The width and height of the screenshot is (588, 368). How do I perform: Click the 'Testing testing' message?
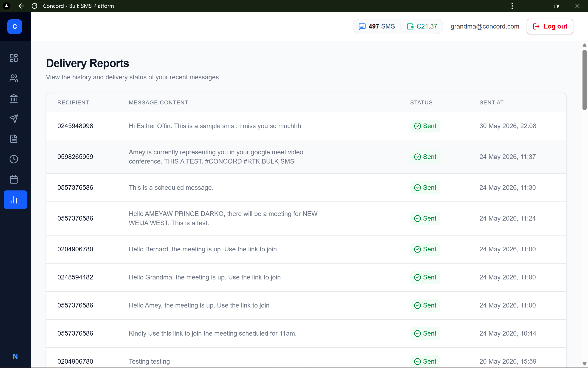point(149,361)
